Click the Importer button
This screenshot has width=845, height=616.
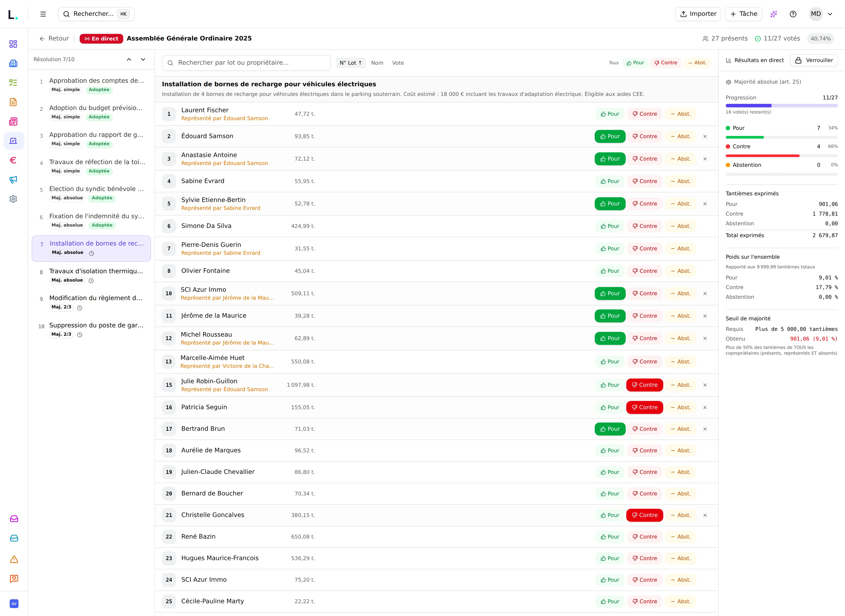tap(698, 14)
